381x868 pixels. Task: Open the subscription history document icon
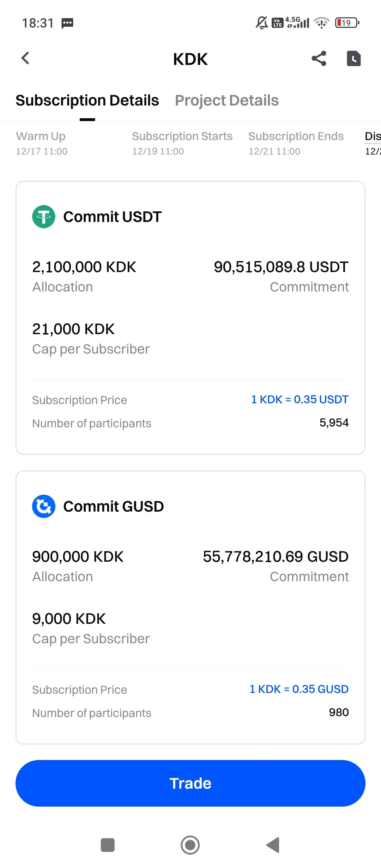pyautogui.click(x=353, y=59)
